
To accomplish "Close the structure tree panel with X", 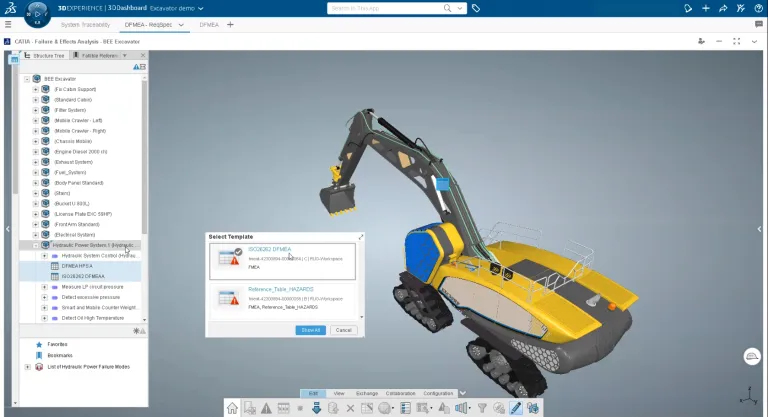I will click(x=143, y=55).
